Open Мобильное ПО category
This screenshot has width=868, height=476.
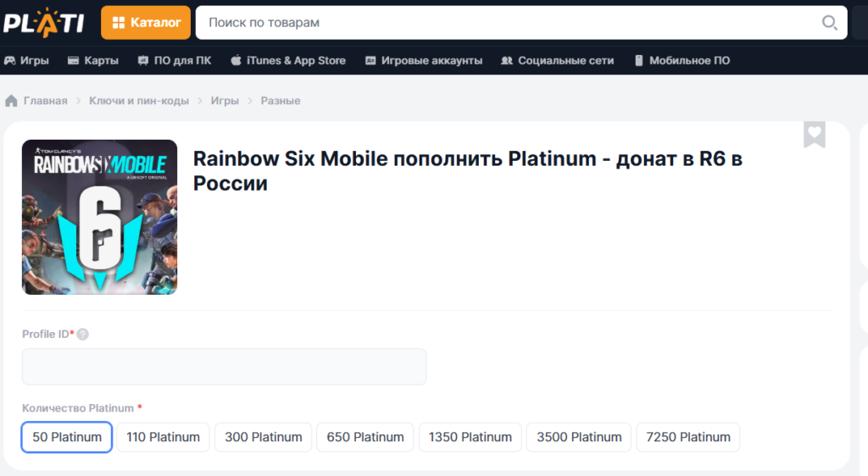[680, 61]
